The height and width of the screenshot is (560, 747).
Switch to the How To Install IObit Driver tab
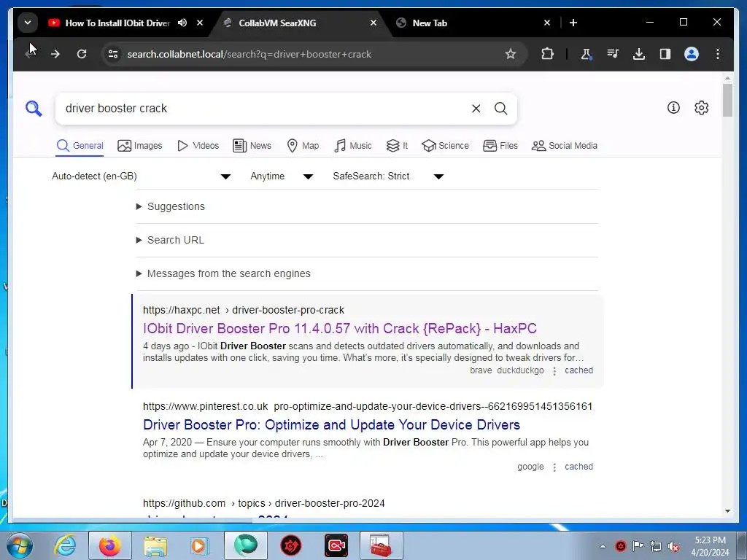tap(117, 23)
